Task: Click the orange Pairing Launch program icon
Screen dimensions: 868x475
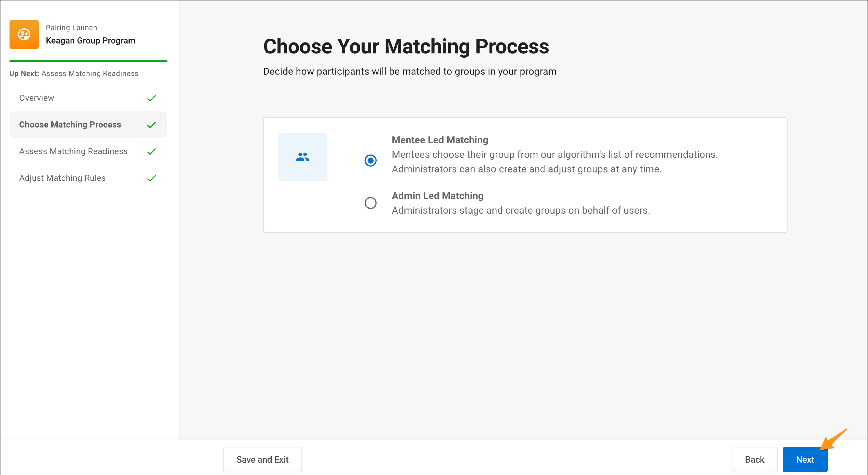Action: pyautogui.click(x=24, y=34)
